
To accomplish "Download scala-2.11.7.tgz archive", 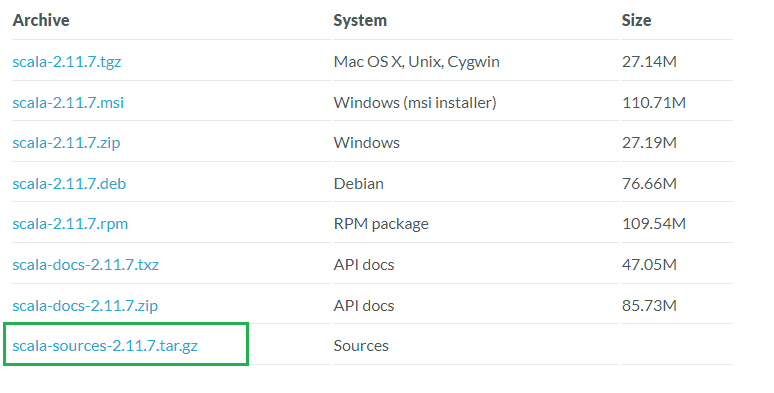I will pyautogui.click(x=67, y=62).
